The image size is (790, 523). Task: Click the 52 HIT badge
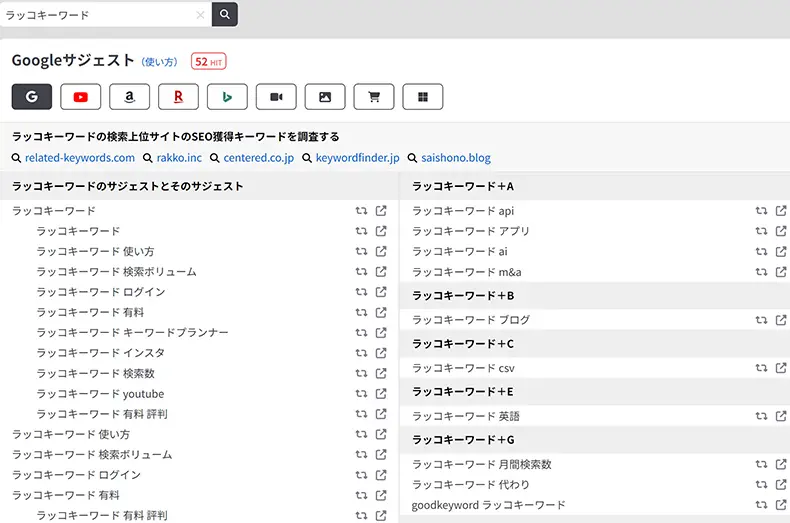(x=209, y=61)
